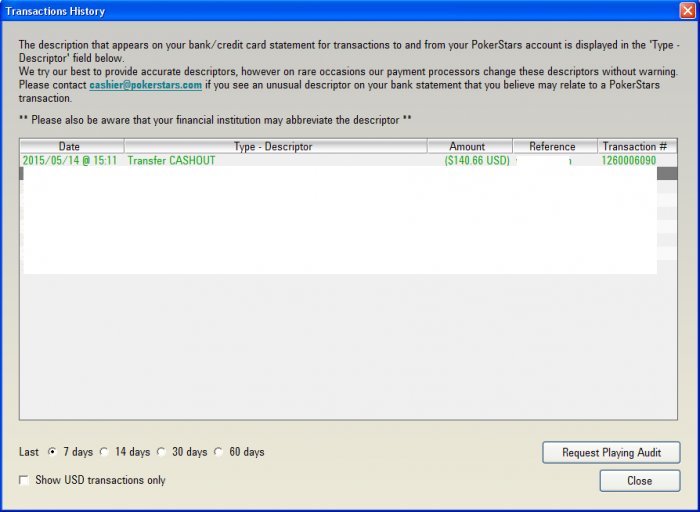
Task: Choose the 60 days history range
Action: (218, 452)
